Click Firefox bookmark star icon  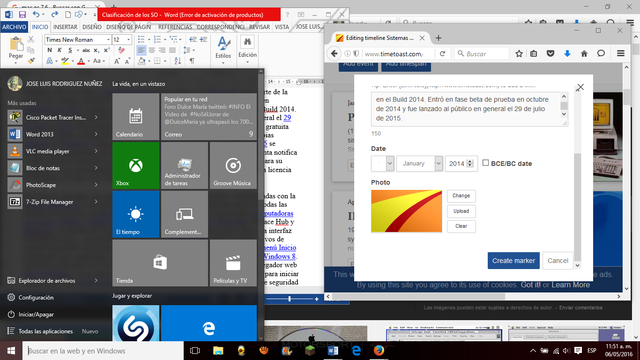(519, 53)
